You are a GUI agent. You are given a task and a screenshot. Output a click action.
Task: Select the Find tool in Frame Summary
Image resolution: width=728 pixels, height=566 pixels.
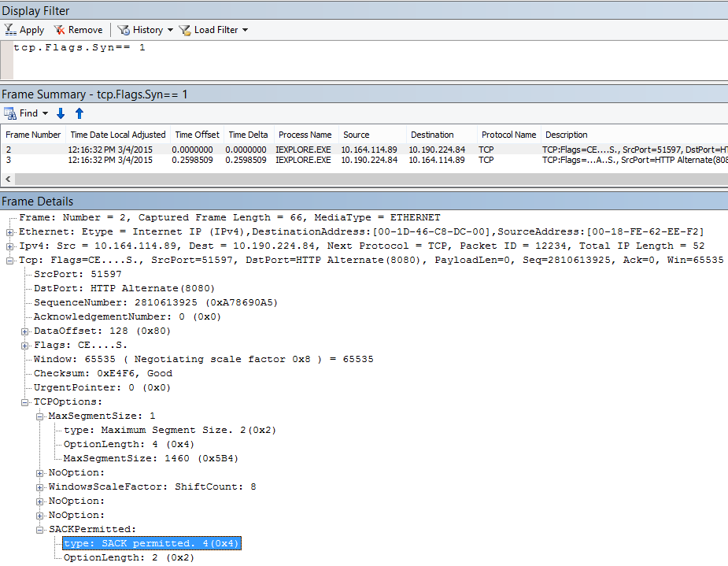point(20,113)
